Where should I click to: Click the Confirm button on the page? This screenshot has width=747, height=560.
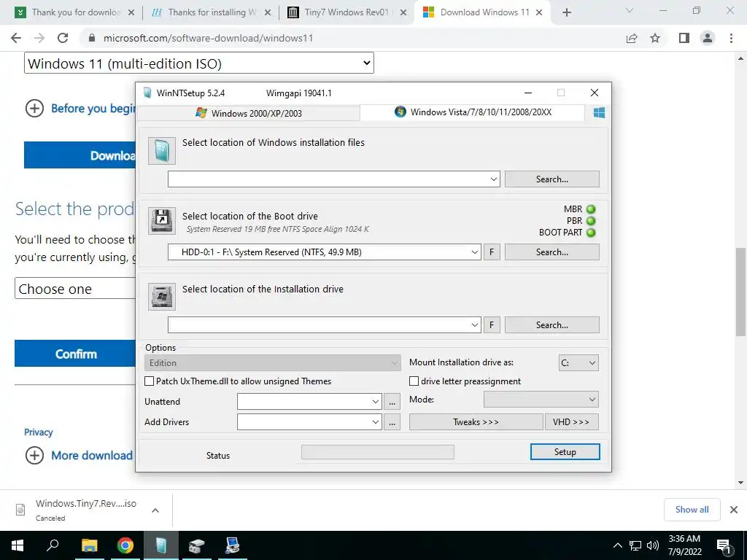(x=75, y=354)
